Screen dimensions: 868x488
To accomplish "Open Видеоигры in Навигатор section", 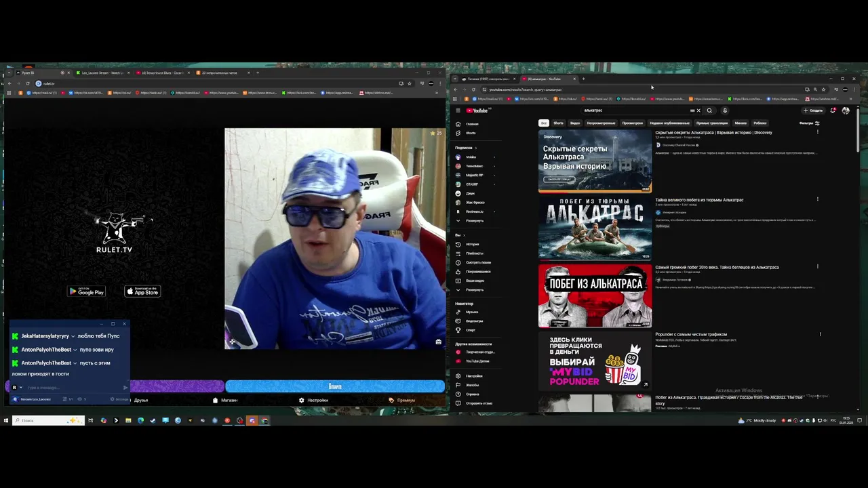I will (x=475, y=321).
